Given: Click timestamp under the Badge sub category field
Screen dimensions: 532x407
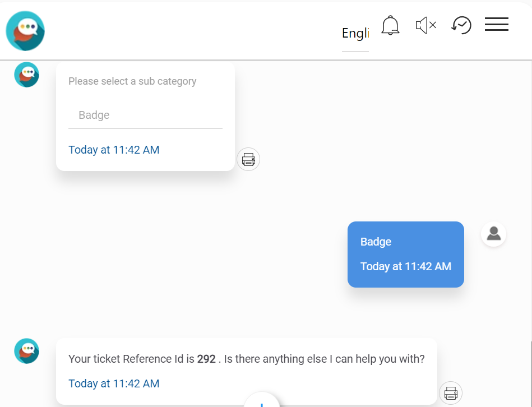Looking at the screenshot, I should 114,150.
